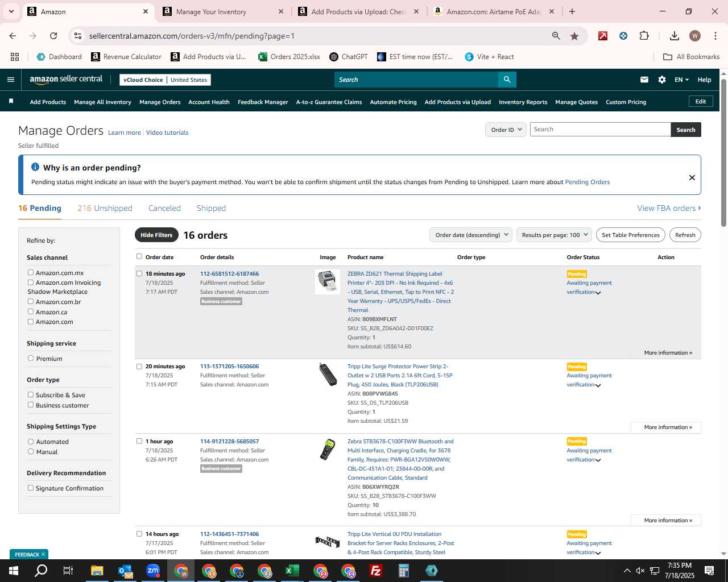Click the Windows Start button
Viewport: 728px width, 582px height.
point(13,571)
